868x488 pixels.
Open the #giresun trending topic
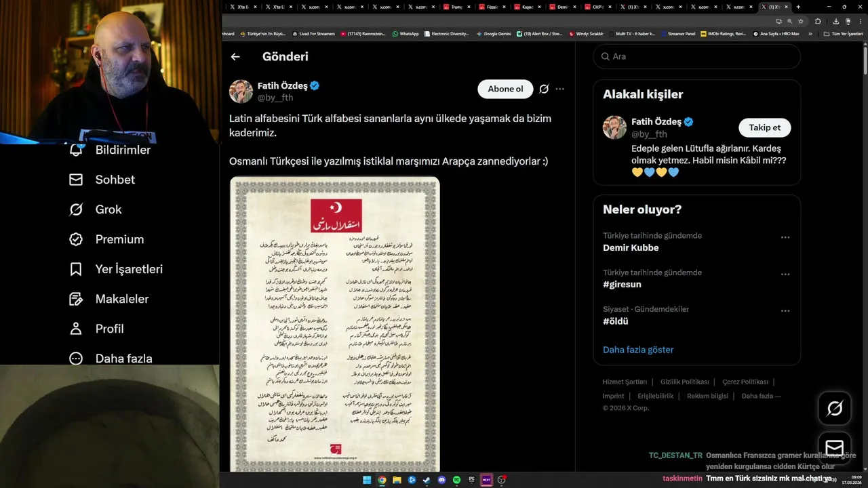pos(622,284)
